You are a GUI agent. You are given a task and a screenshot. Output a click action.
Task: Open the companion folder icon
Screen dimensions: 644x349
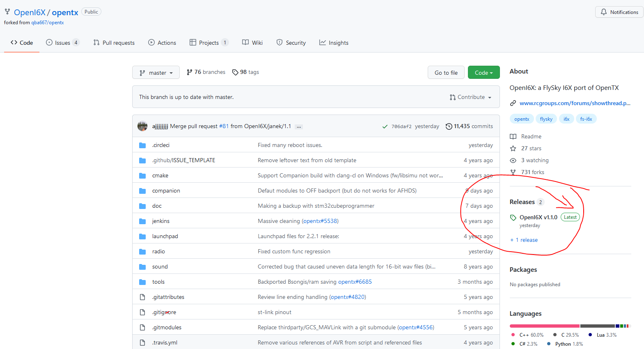pos(142,191)
